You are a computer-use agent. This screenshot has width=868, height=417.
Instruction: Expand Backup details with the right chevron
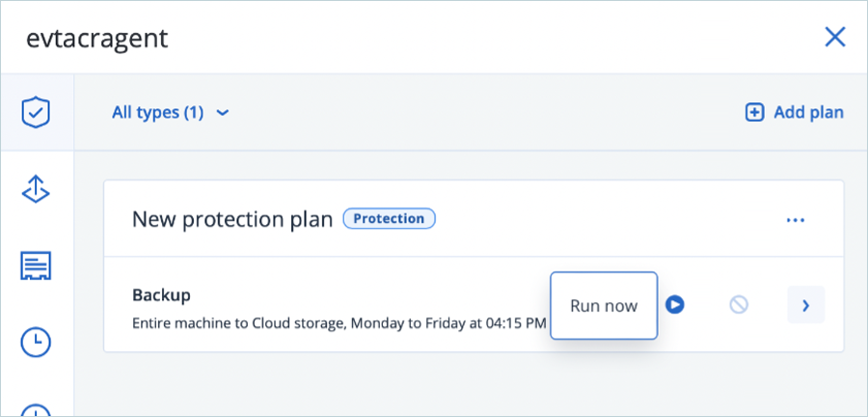pos(805,305)
